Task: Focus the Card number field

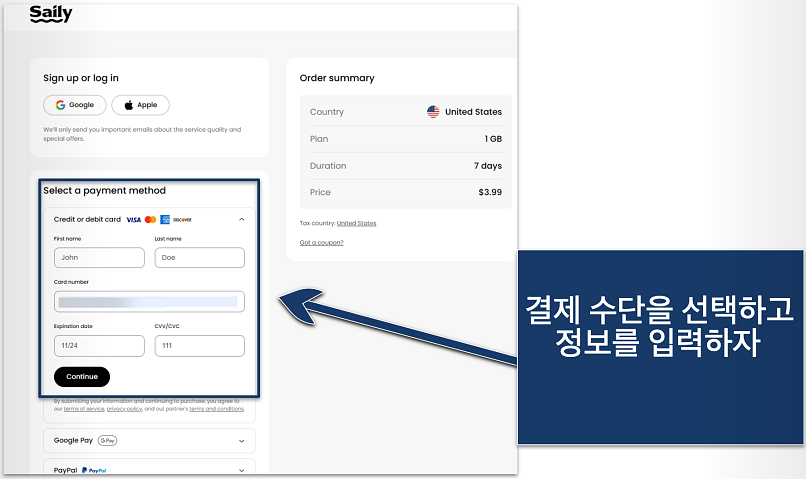Action: pyautogui.click(x=149, y=301)
